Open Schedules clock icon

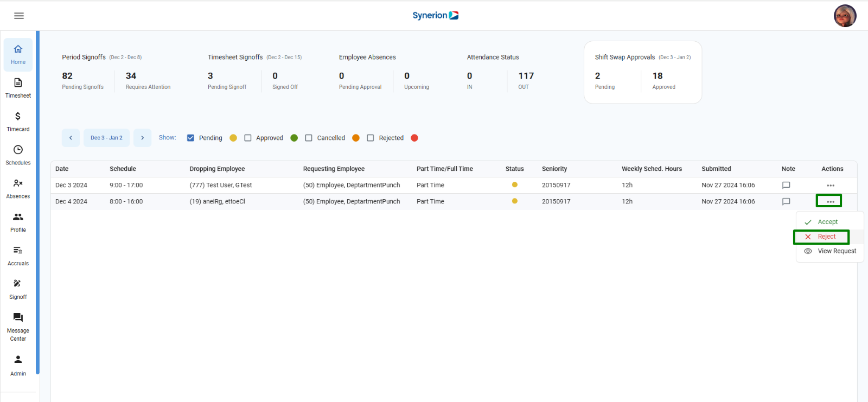click(x=18, y=150)
